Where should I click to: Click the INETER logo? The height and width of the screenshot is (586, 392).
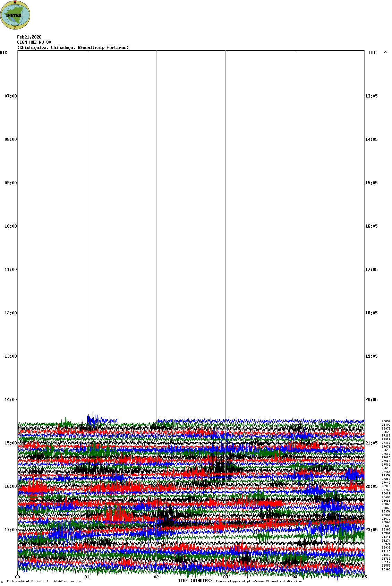(x=15, y=15)
